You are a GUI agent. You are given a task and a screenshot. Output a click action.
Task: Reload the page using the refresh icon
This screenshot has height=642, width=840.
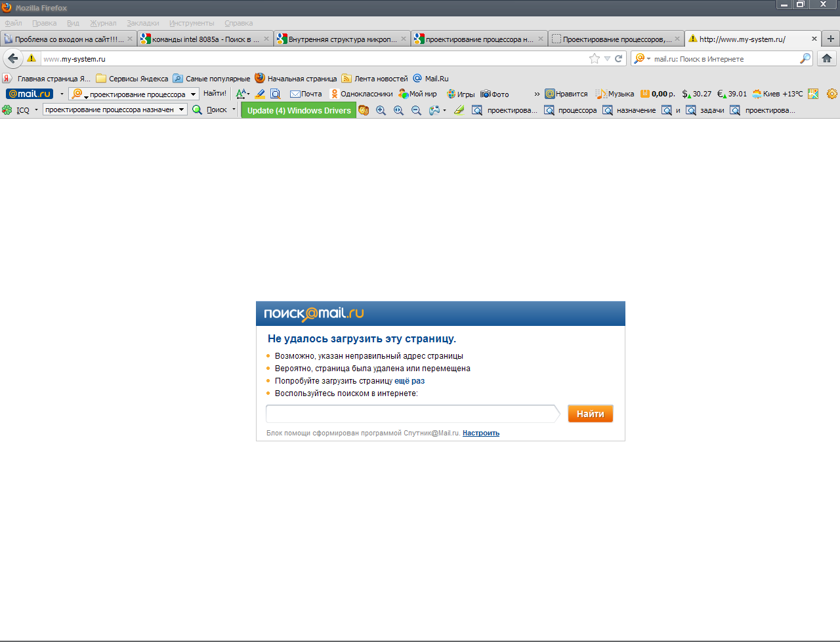pos(618,58)
